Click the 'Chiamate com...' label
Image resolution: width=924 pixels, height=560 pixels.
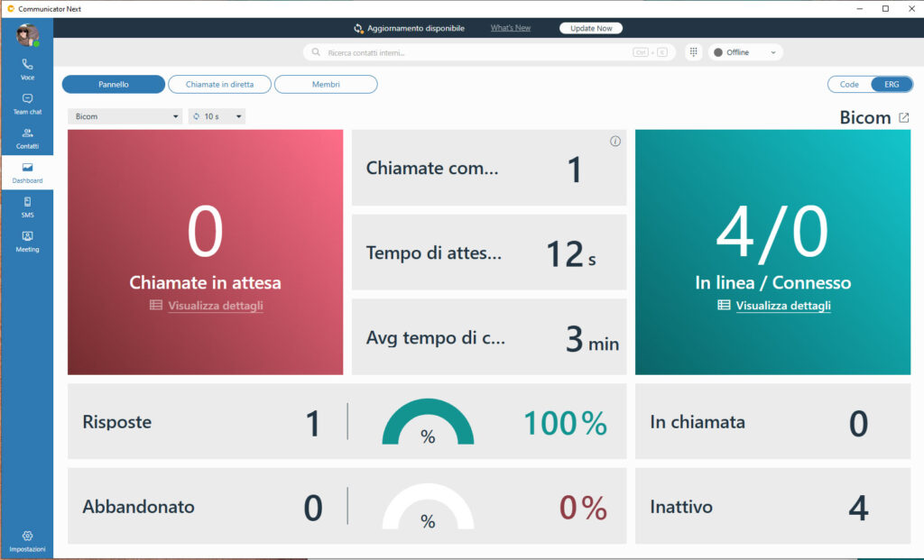[x=432, y=168]
